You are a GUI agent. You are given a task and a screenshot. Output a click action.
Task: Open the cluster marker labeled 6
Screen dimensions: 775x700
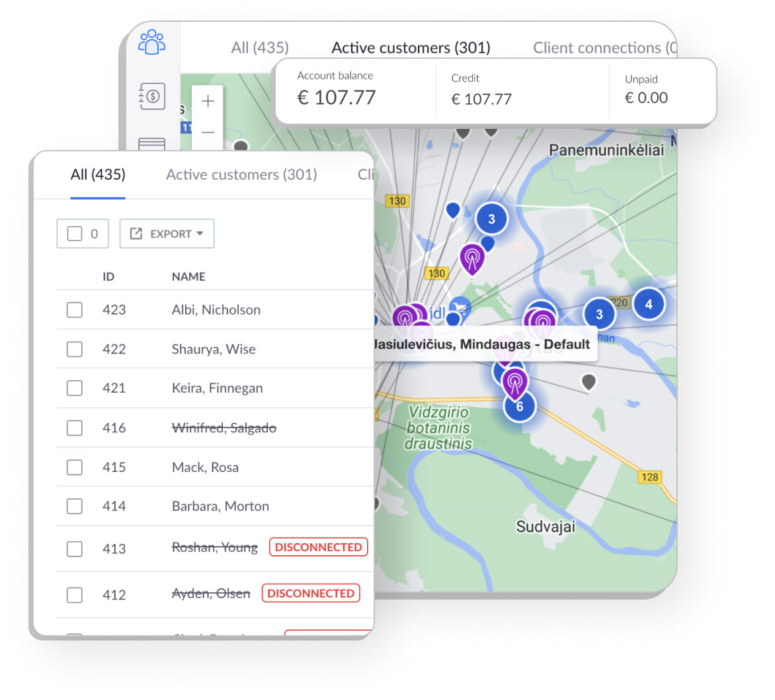(x=519, y=407)
